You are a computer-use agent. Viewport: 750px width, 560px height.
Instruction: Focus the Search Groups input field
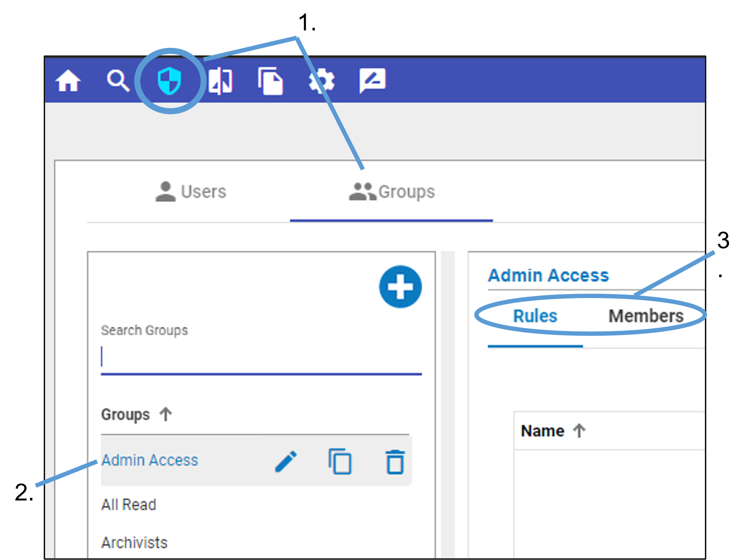coord(261,358)
